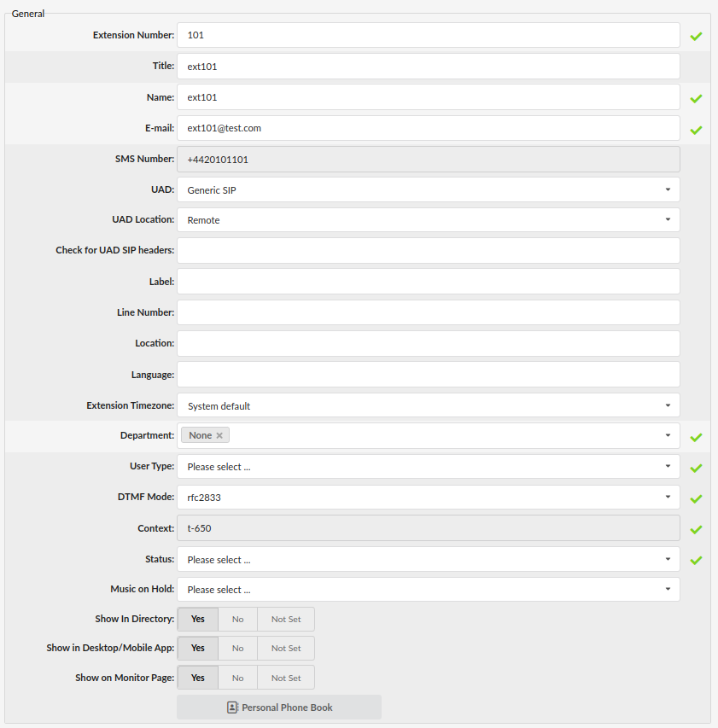Click the checkmark icon next to Status
Image resolution: width=718 pixels, height=728 pixels.
coord(696,560)
